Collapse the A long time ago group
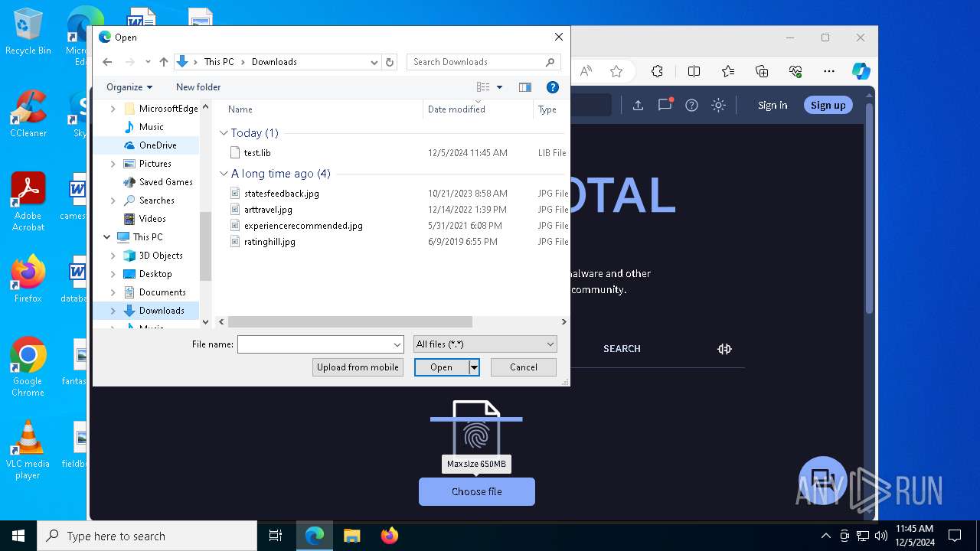 (x=224, y=174)
